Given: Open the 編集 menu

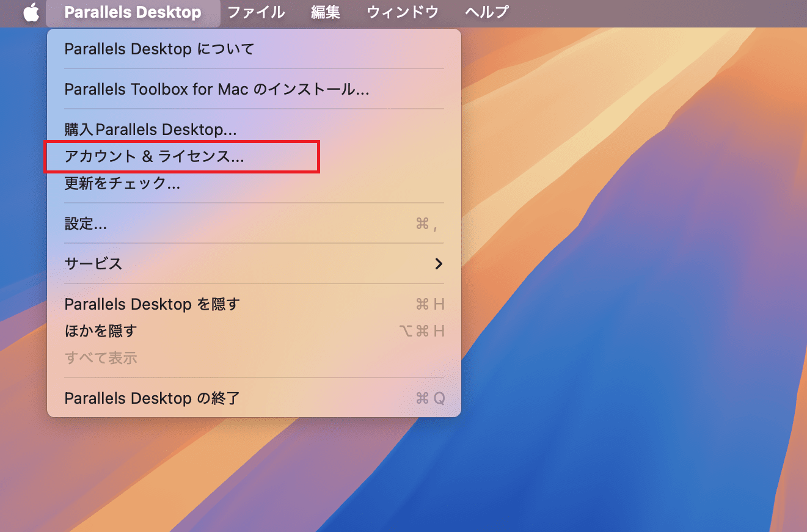Looking at the screenshot, I should pos(326,12).
